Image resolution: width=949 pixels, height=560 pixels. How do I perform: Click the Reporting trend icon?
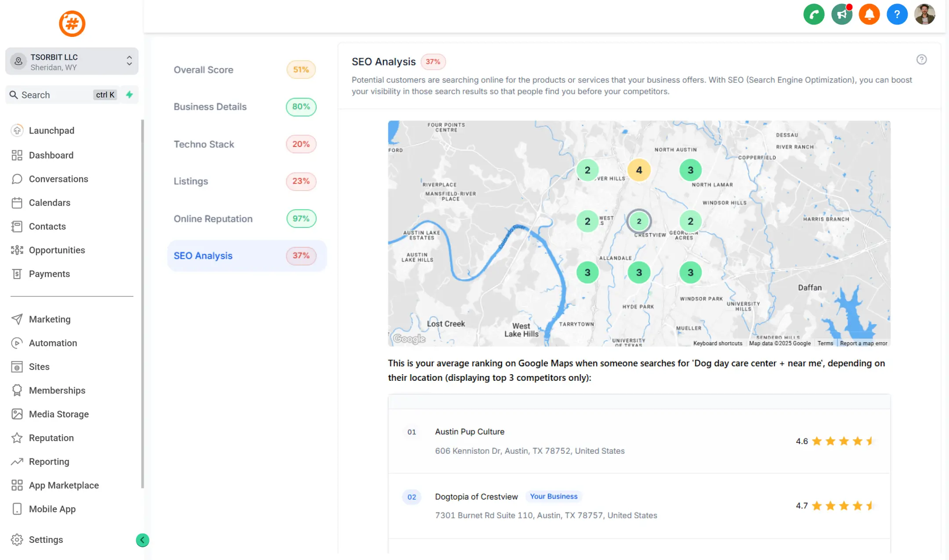coord(17,462)
